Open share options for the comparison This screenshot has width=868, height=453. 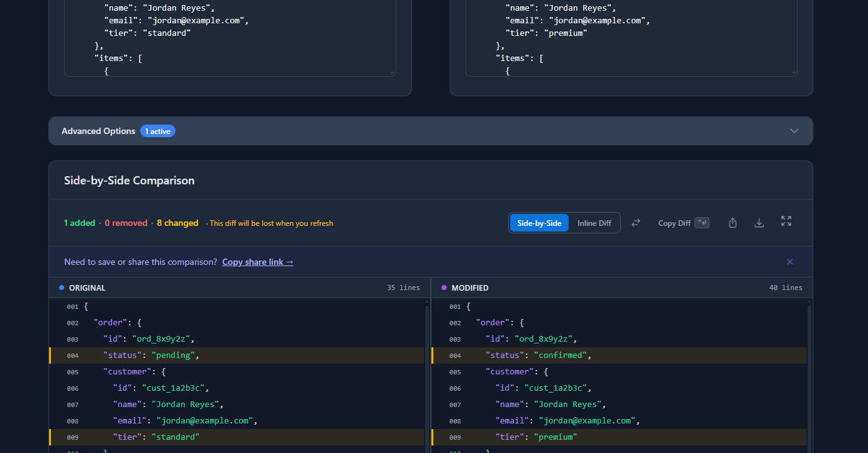click(732, 222)
